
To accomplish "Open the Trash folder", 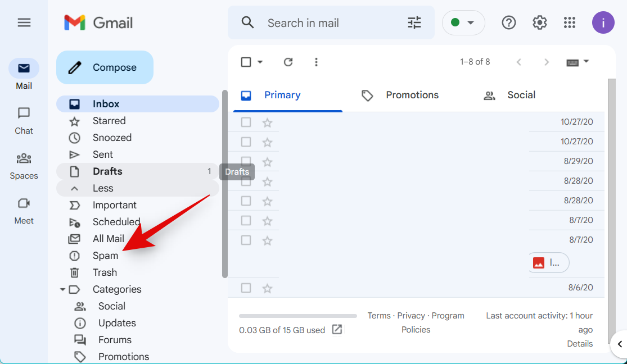I will click(x=138, y=272).
